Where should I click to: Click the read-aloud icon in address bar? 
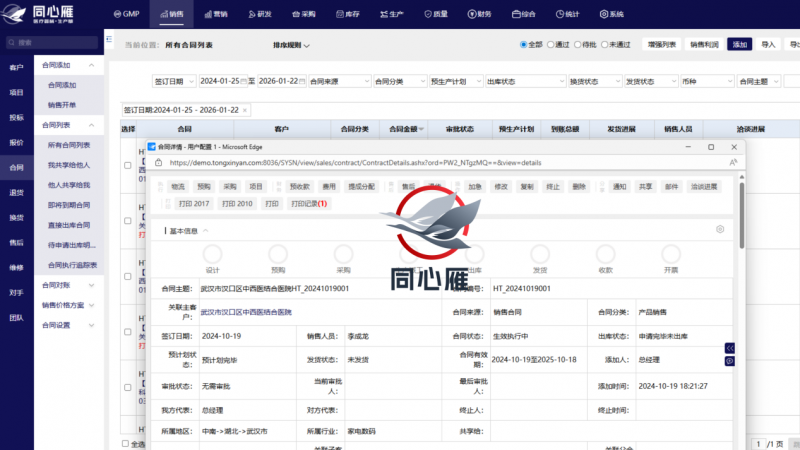point(734,161)
